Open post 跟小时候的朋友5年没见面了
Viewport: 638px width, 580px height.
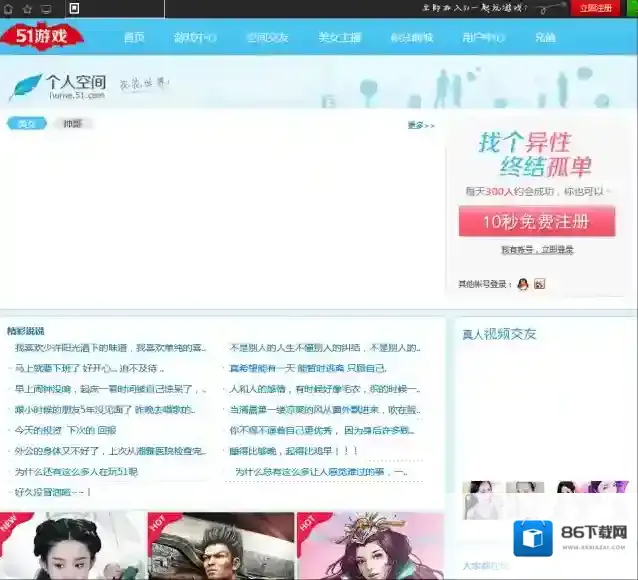coord(105,409)
